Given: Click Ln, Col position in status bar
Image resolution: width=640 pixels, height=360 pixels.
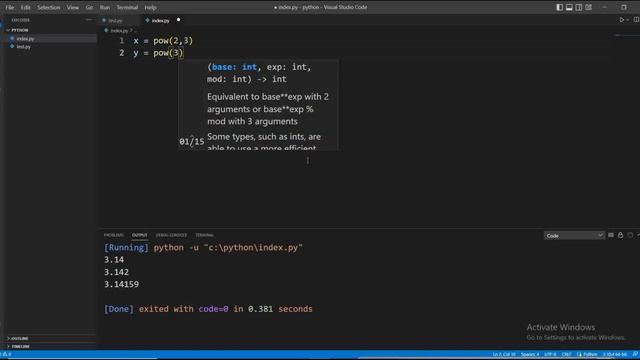Looking at the screenshot, I should (x=504, y=354).
